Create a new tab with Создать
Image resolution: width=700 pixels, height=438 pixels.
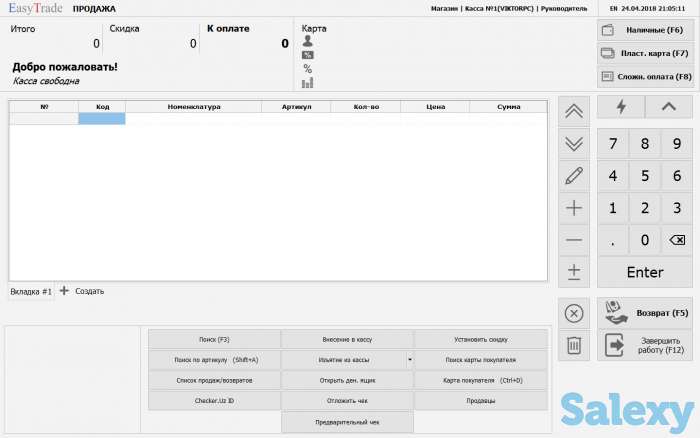click(82, 291)
